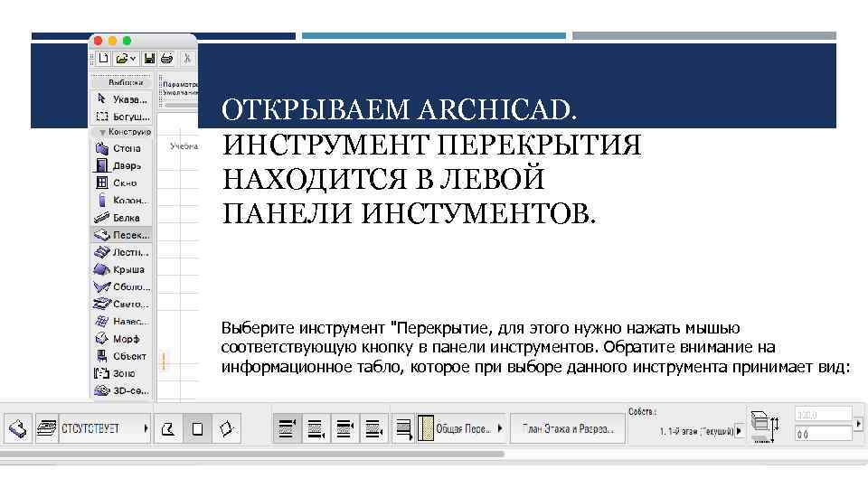The width and height of the screenshot is (868, 488).
Task: Select the Door (Дверь) tool
Action: click(121, 165)
